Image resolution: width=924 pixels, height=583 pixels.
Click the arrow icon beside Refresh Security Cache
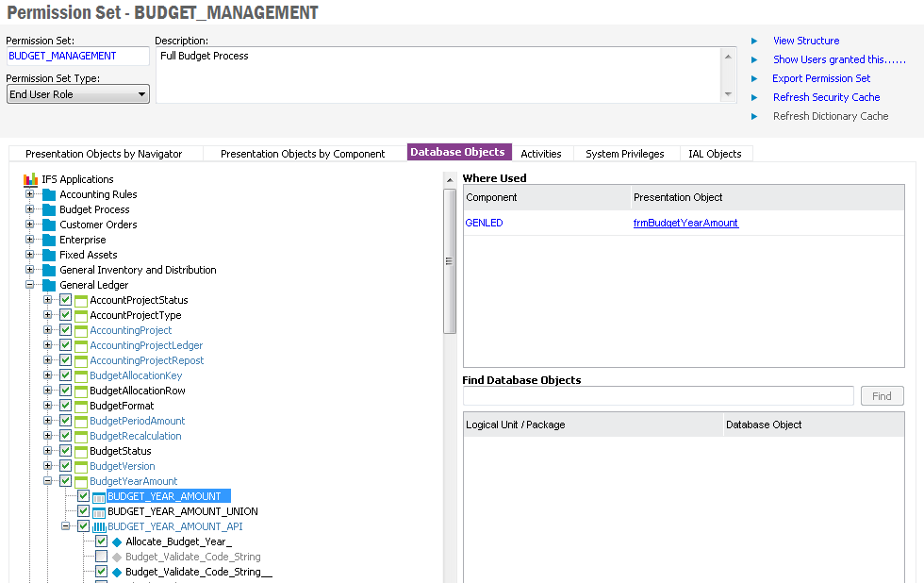click(754, 97)
